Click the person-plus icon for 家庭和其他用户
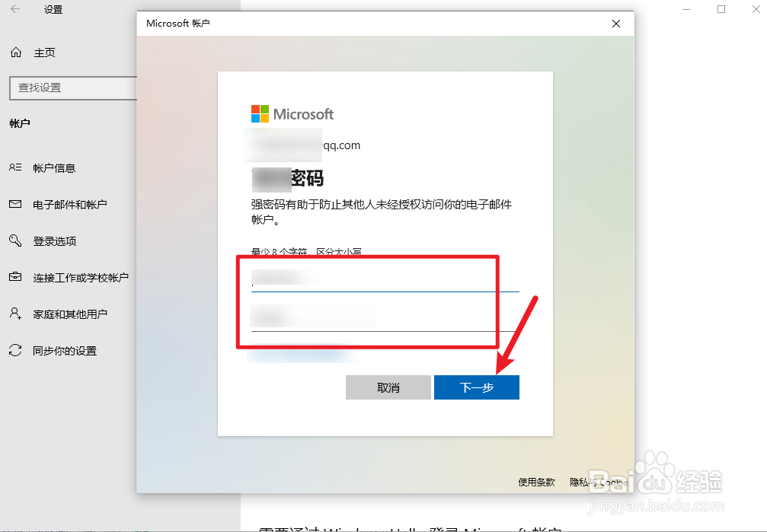Viewport: 767px width, 532px height. click(15, 314)
